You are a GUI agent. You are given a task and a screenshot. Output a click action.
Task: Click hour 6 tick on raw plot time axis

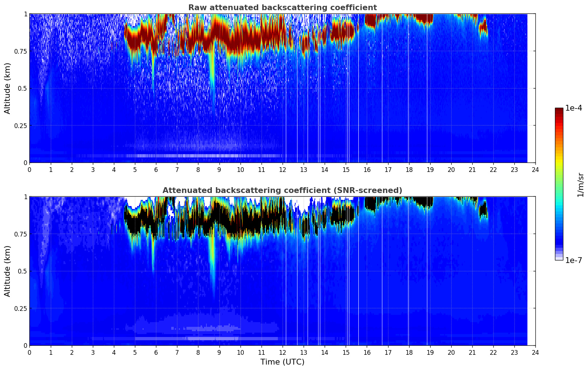(156, 169)
